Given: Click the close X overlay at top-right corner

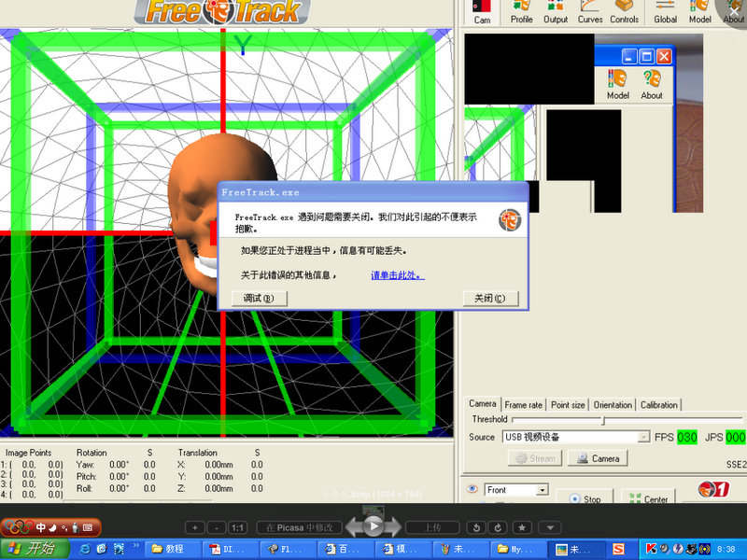Looking at the screenshot, I should (734, 10).
